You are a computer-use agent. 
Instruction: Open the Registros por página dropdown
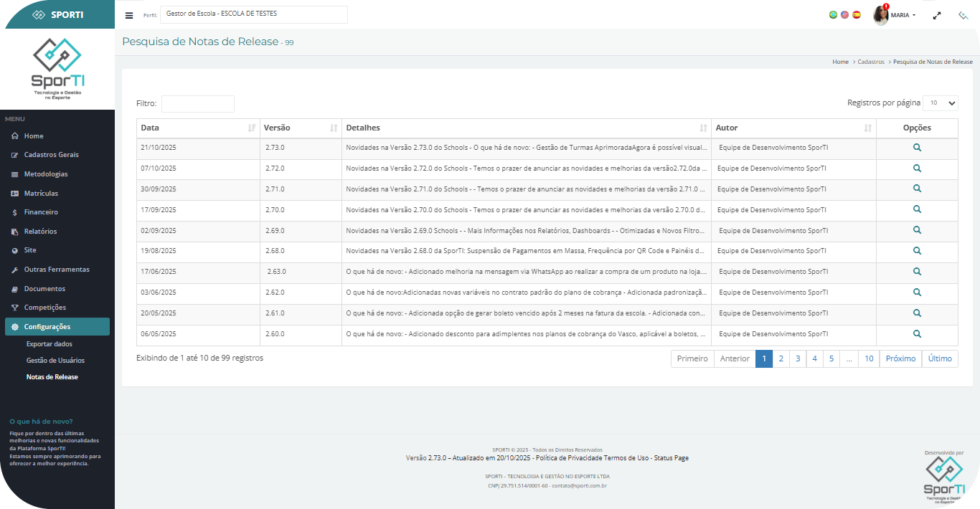click(x=940, y=103)
